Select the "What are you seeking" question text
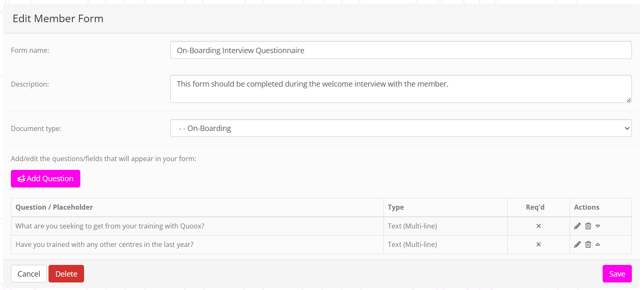This screenshot has height=290, width=644. [x=110, y=226]
